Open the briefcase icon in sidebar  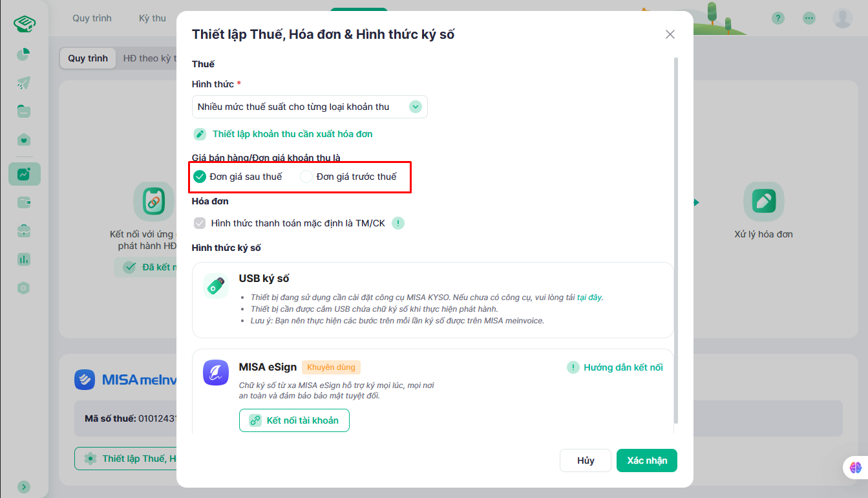point(24,231)
